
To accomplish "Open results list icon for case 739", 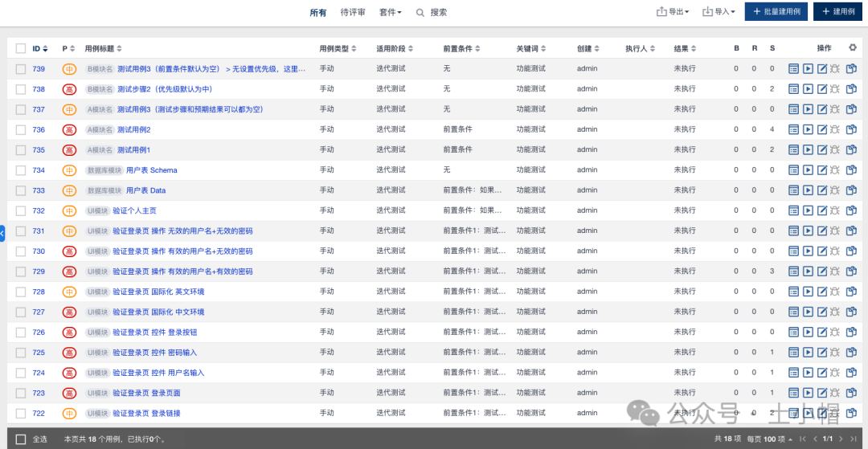I will pyautogui.click(x=794, y=69).
